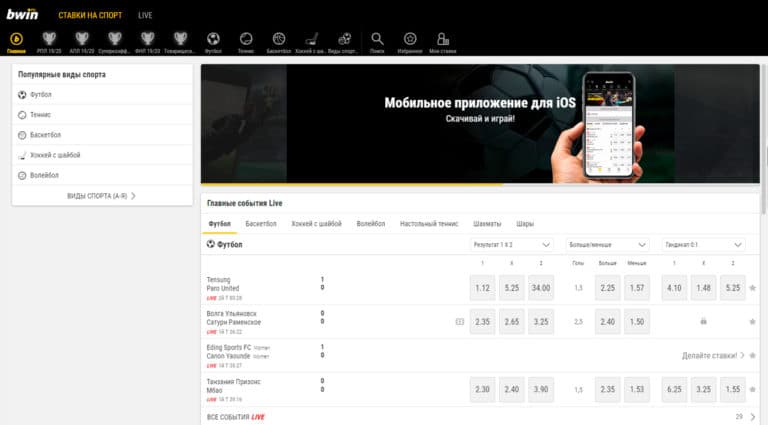Select over odds 2.40 in Волга row
768x425 pixels.
pos(607,322)
